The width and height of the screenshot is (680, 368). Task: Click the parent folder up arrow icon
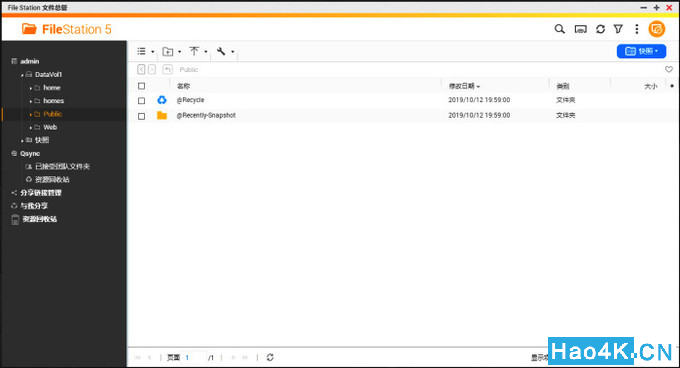(x=167, y=69)
